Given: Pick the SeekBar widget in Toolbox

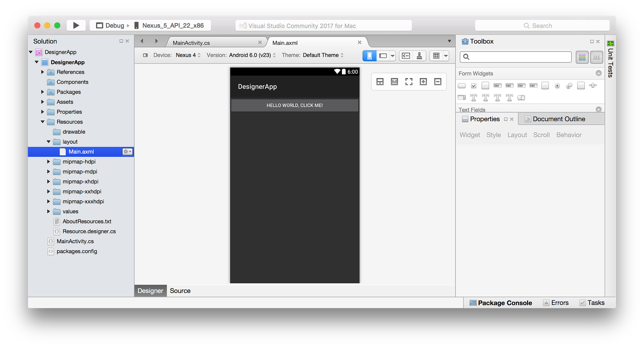Looking at the screenshot, I should 593,86.
